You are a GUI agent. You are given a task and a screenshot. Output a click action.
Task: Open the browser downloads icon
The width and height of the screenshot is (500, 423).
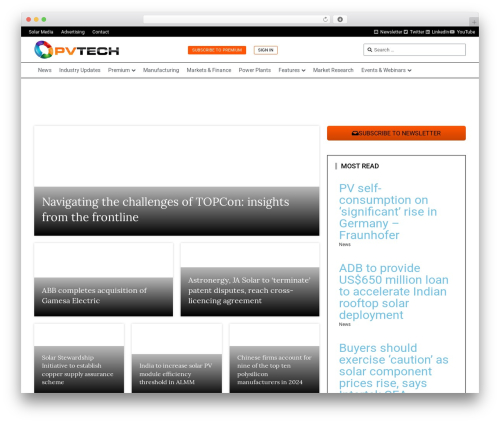[x=340, y=19]
